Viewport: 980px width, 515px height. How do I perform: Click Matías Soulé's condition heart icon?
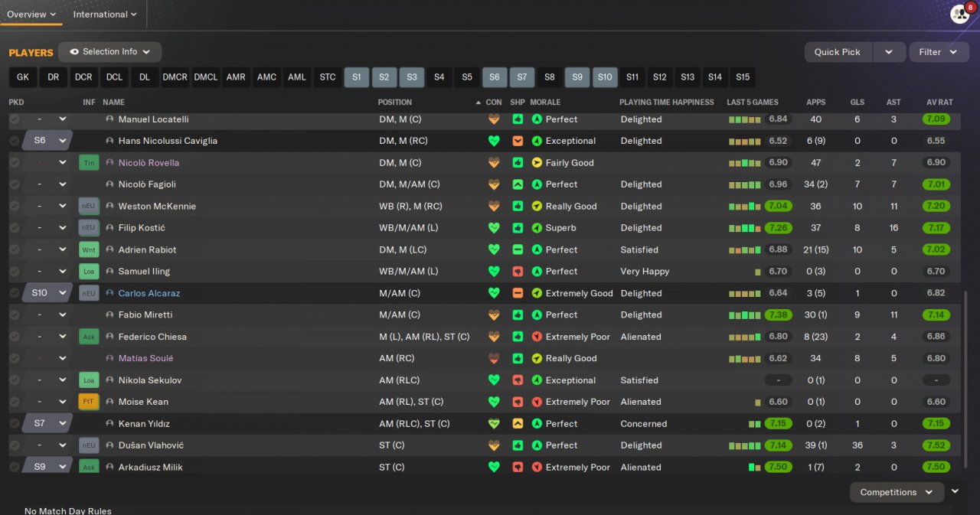[x=494, y=358]
